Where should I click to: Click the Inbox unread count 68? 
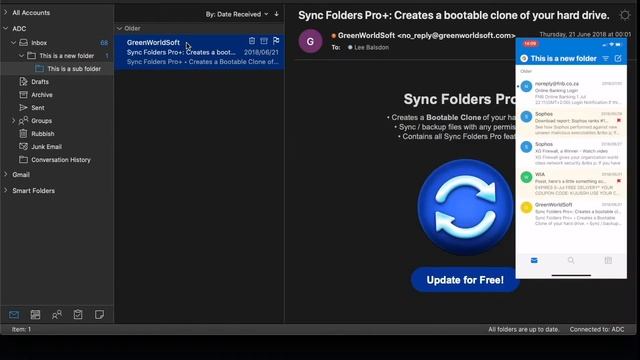(104, 43)
